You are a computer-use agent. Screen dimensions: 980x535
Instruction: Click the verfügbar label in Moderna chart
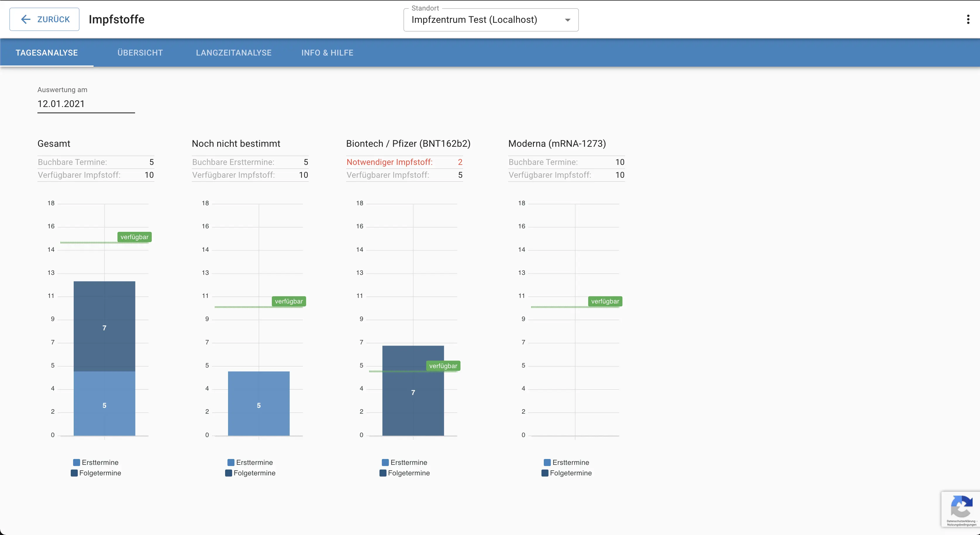click(605, 301)
